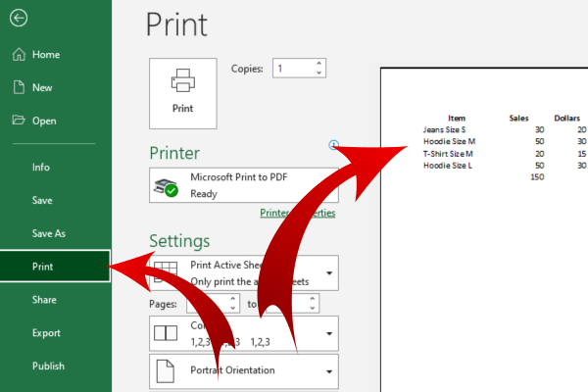
Task: Expand the Print Active Sheets dropdown
Action: (x=329, y=273)
